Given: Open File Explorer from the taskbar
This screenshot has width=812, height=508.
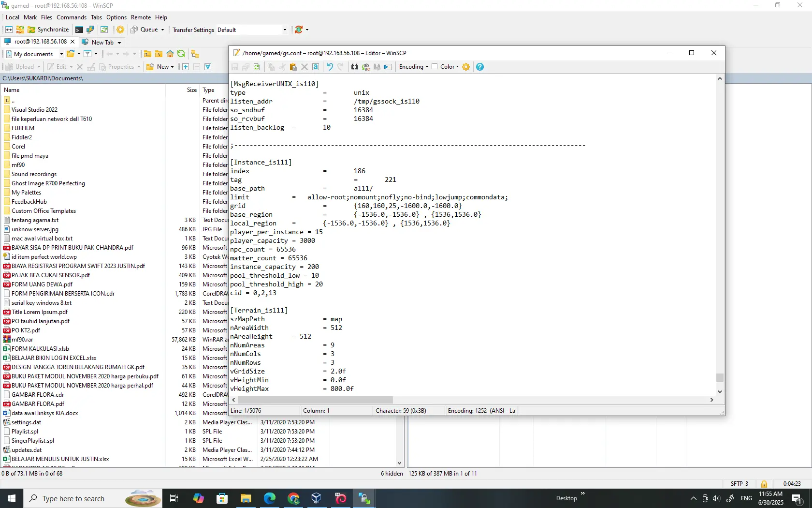Looking at the screenshot, I should (x=246, y=498).
